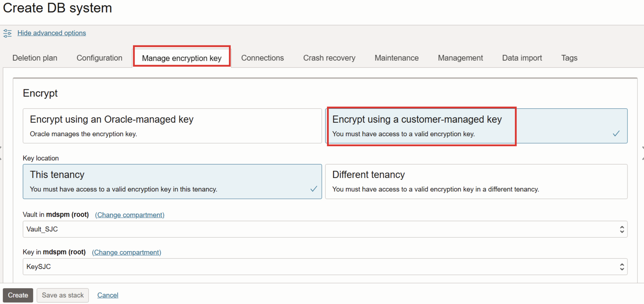Click the advanced options sliders icon
Image resolution: width=644 pixels, height=304 pixels.
click(x=7, y=33)
